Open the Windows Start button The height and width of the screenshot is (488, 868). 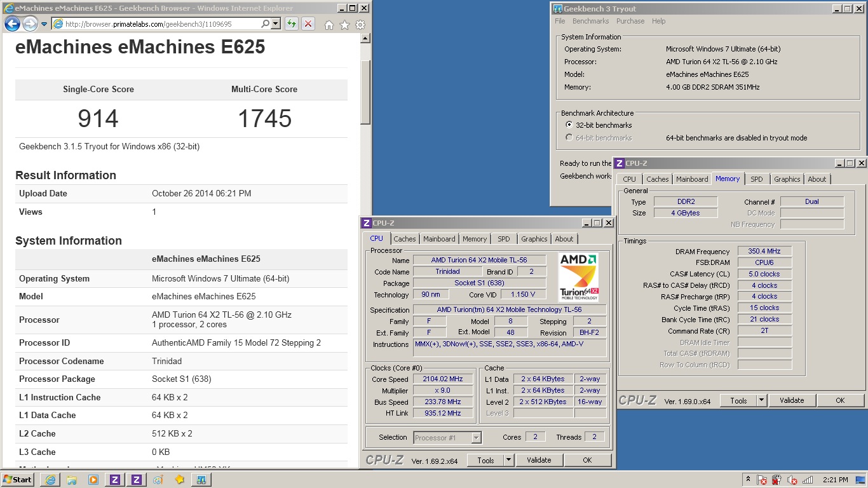pyautogui.click(x=18, y=480)
